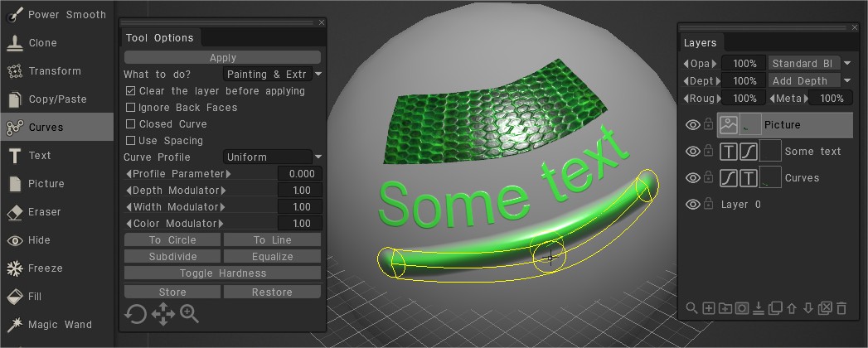Click the Restore button
Viewport: 868px width, 348px height.
[273, 292]
